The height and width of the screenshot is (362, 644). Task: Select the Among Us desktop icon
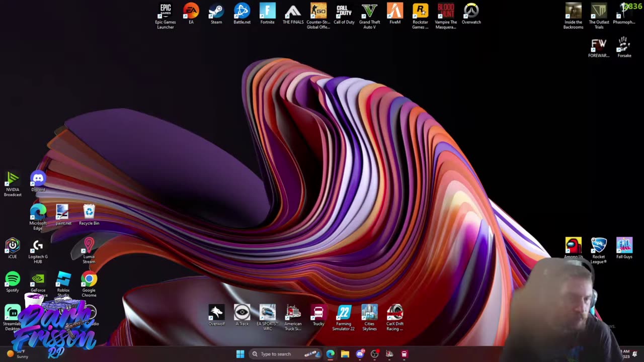tap(574, 248)
